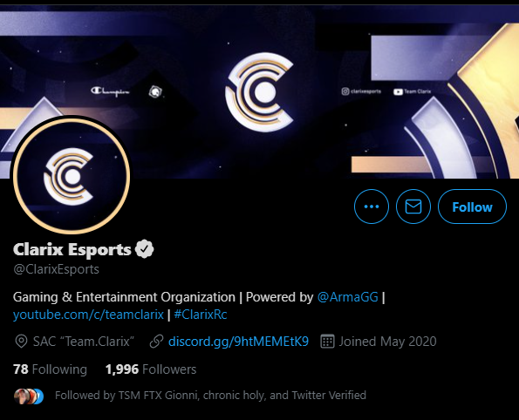Viewport: 519px width, 420px height.
Task: Open the @ArmaGG mention link
Action: 347,297
